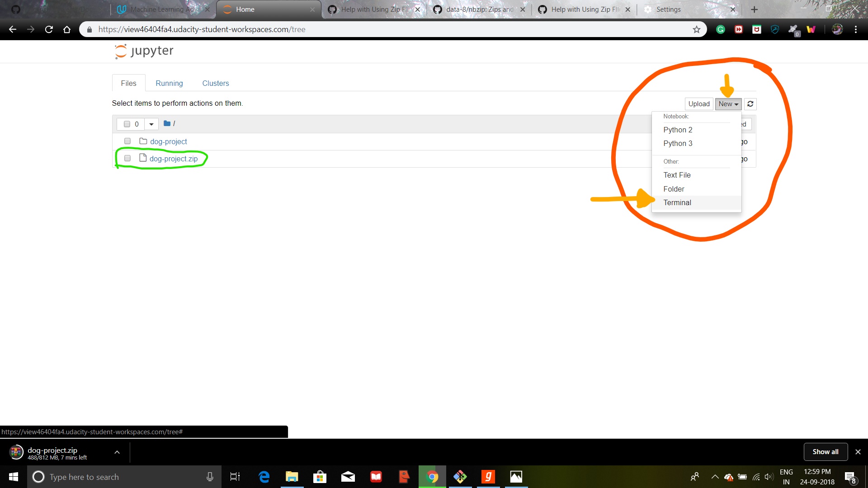Tick the dog-project folder checkbox
868x488 pixels.
127,141
